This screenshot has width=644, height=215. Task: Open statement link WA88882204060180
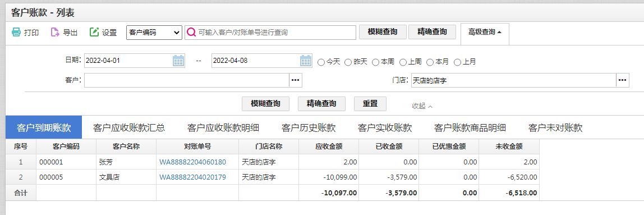[192, 162]
